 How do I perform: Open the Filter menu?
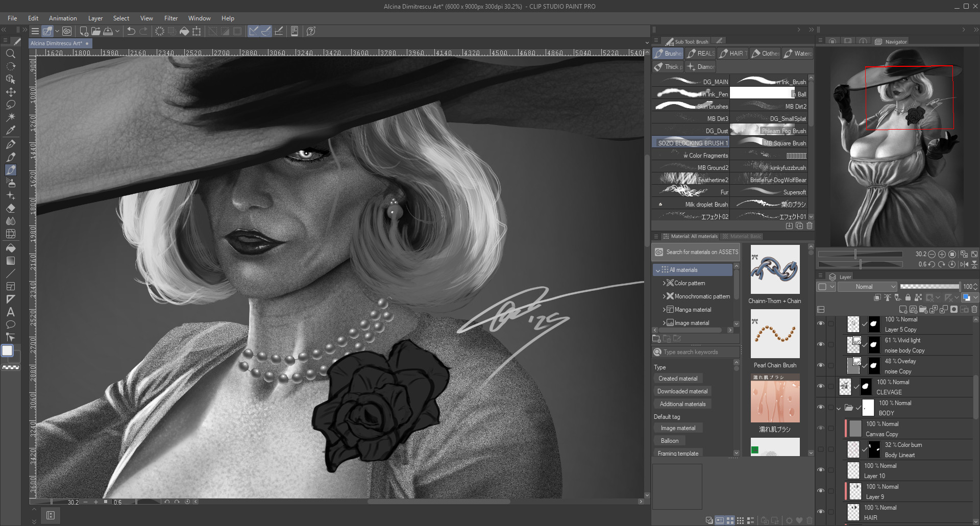click(x=171, y=18)
